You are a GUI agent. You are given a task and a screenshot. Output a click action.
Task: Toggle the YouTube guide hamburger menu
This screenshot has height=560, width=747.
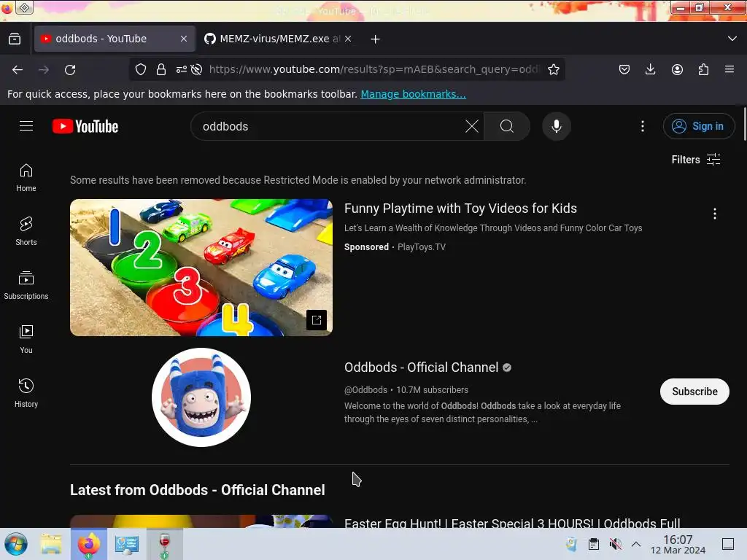(x=26, y=126)
